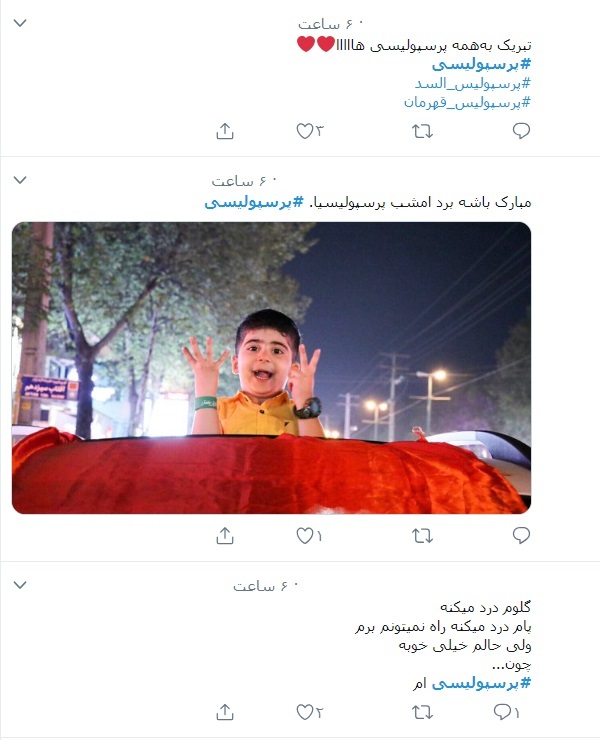This screenshot has height=740, width=600.
Task: Like the first tweet showing ۳ likes
Action: coord(310,131)
